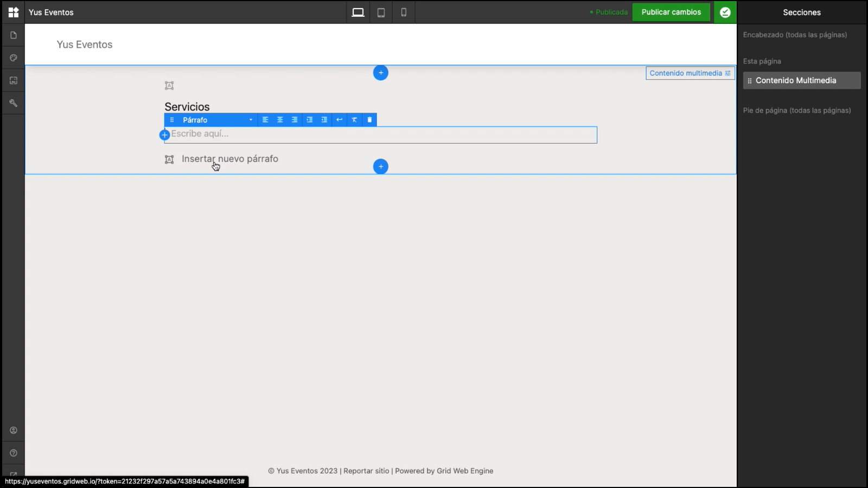Image resolution: width=868 pixels, height=488 pixels.
Task: Select Contenido Multimedia in Secciones panel
Action: click(x=802, y=80)
